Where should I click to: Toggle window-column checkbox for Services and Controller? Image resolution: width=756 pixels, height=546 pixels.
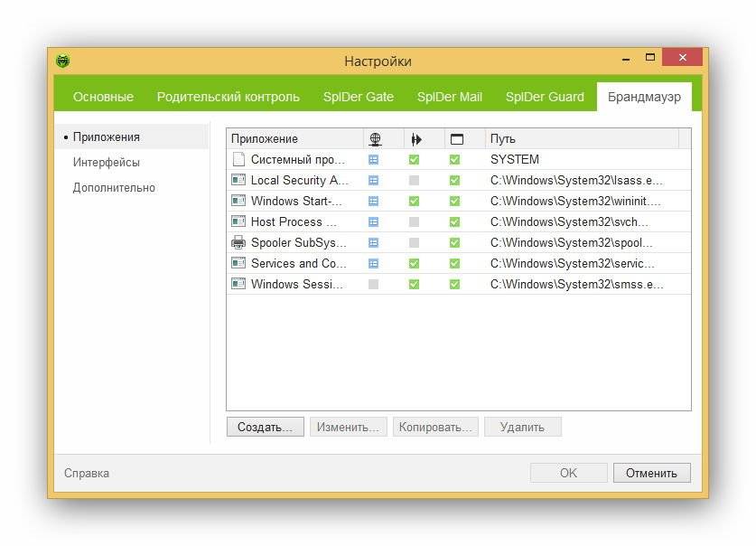[454, 263]
